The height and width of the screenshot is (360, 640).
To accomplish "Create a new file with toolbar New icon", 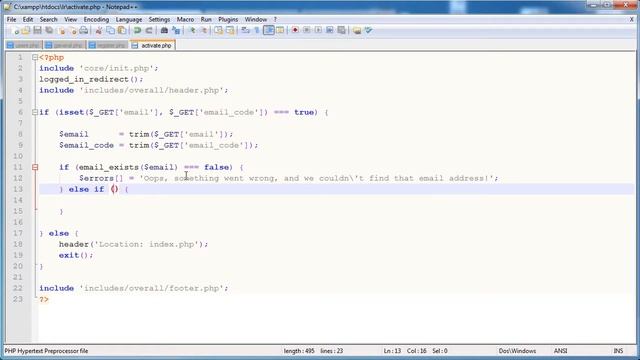I will [x=16, y=31].
